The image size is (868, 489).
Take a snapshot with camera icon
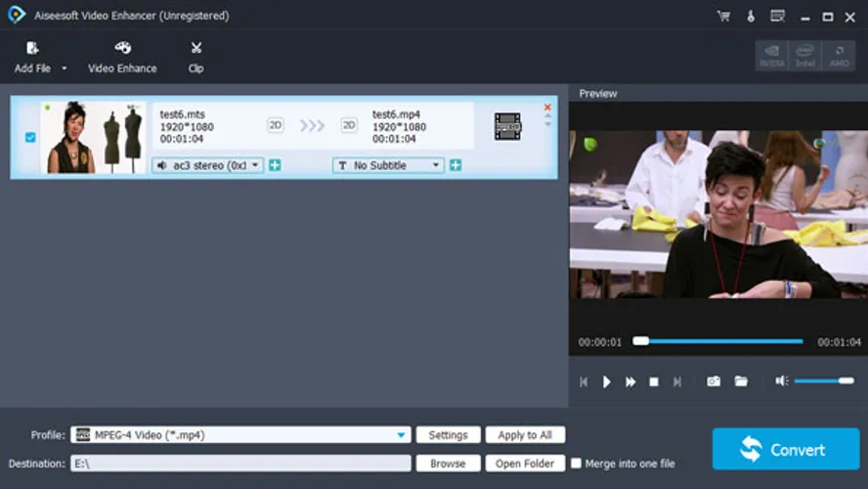click(714, 381)
